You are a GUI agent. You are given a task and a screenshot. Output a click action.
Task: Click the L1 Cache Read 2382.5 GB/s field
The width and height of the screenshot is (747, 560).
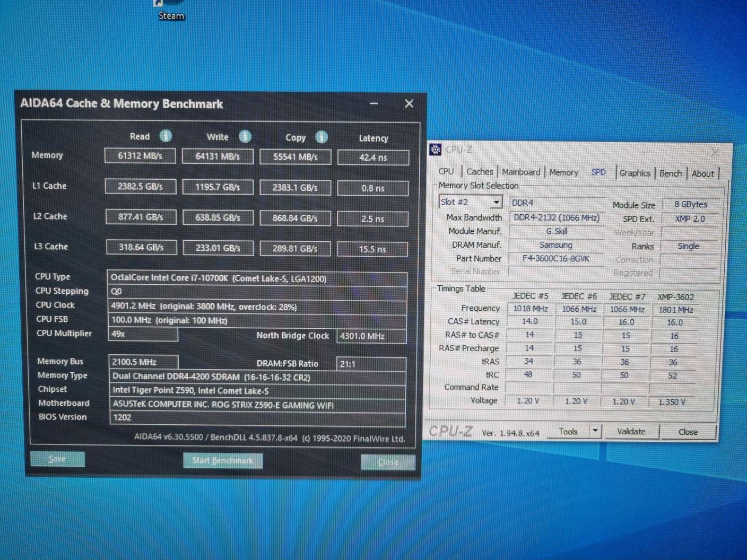tap(141, 187)
